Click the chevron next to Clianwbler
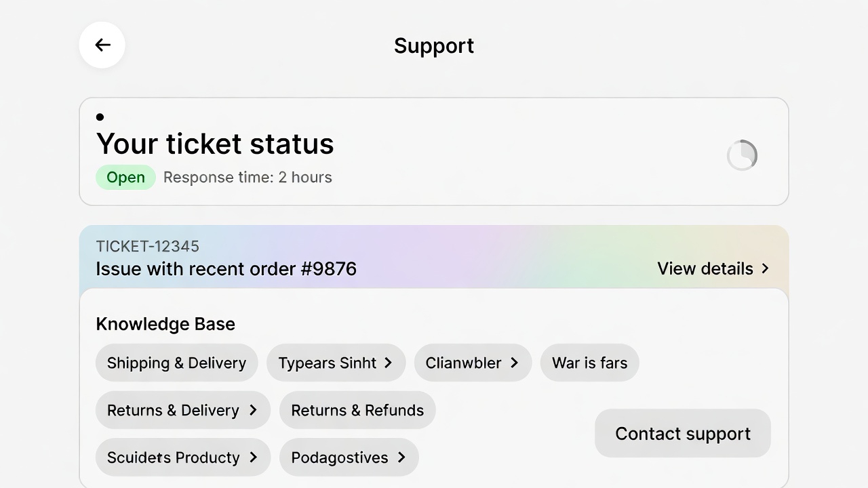The height and width of the screenshot is (488, 868). (x=515, y=363)
